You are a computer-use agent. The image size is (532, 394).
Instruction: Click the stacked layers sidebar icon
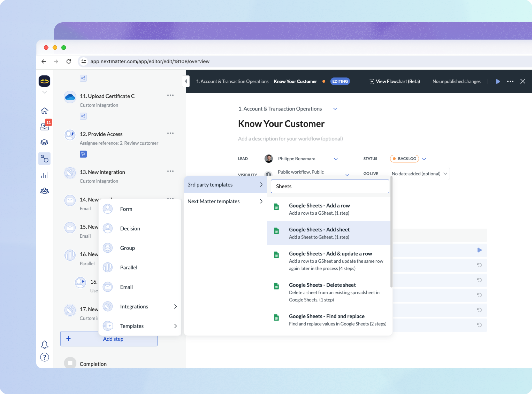click(44, 142)
